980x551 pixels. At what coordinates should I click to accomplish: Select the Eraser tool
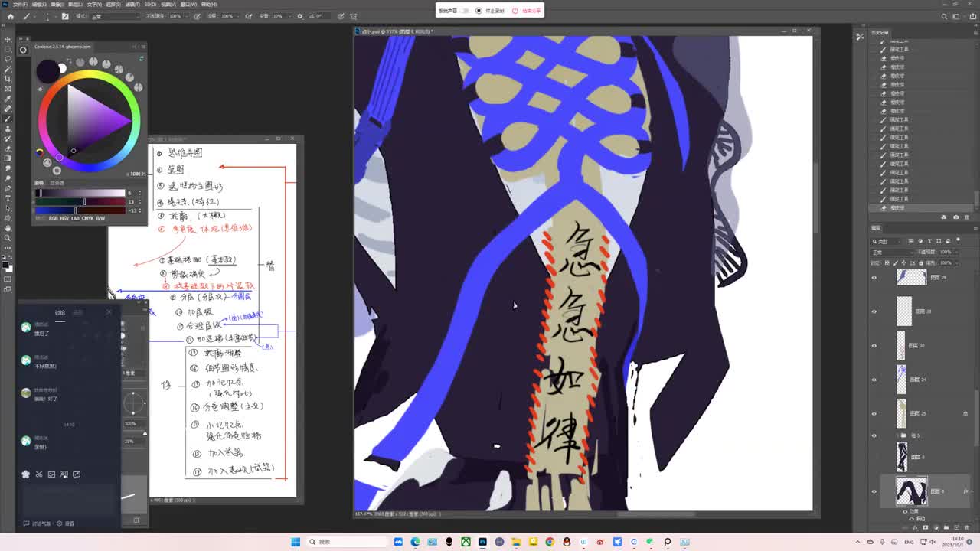pos(8,148)
